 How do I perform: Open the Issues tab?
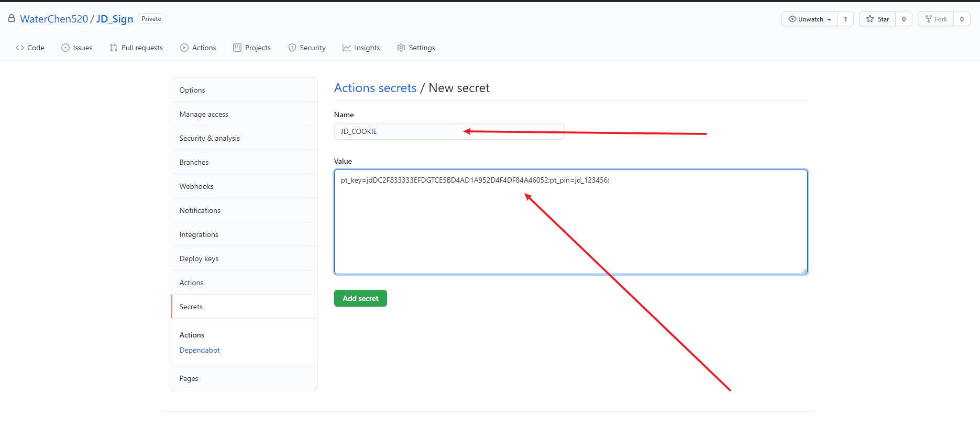[x=77, y=48]
